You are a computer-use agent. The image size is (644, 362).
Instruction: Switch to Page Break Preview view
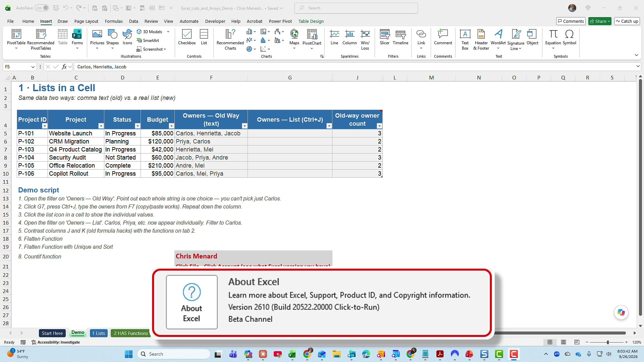tap(577, 342)
